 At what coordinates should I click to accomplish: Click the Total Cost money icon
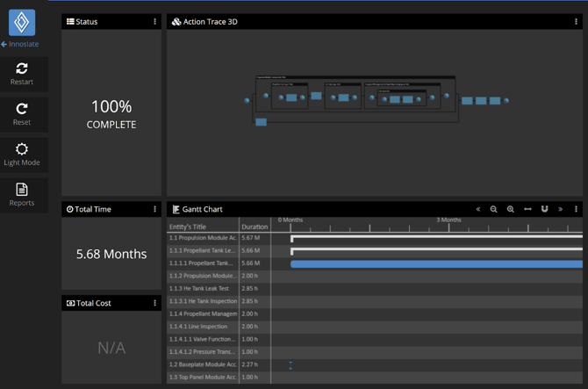click(x=70, y=303)
